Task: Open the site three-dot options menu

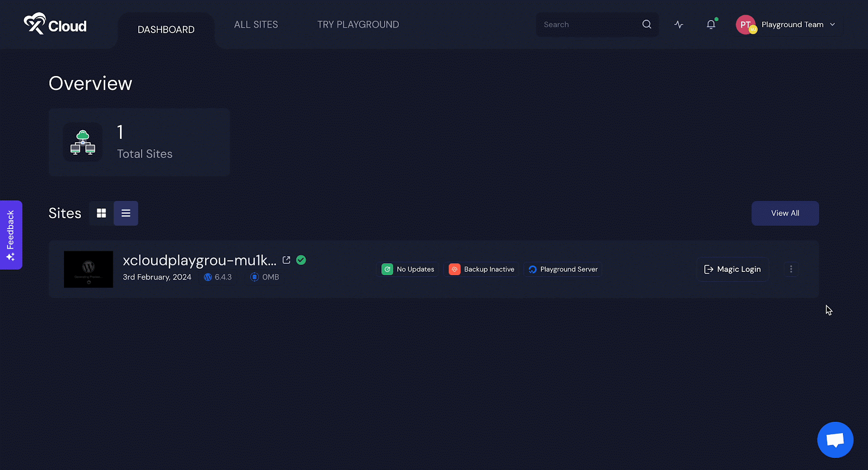Action: [x=791, y=269]
